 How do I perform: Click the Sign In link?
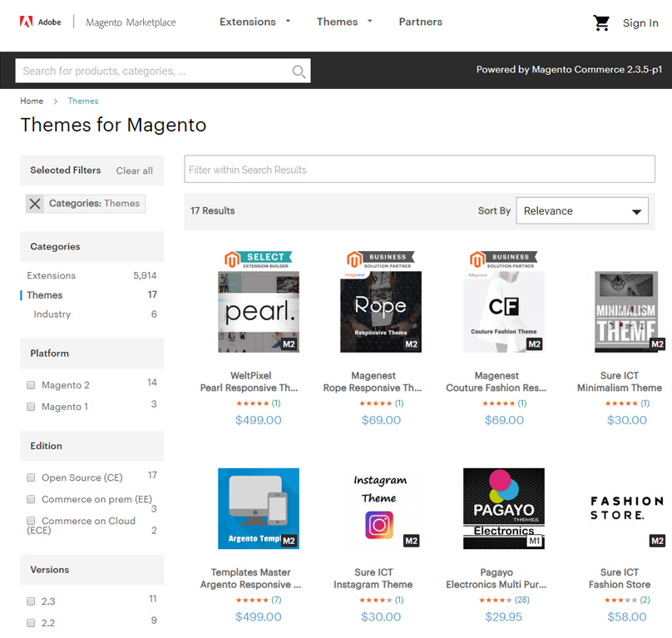point(640,23)
